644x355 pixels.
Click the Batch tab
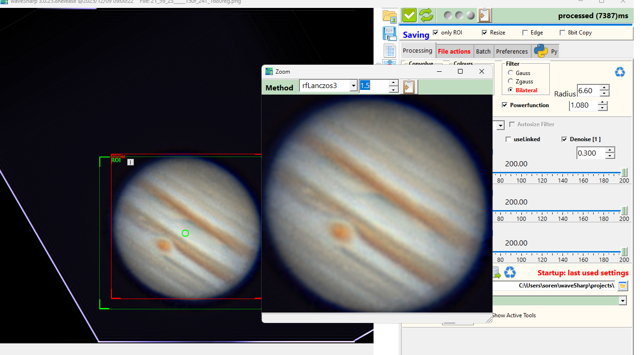click(483, 51)
